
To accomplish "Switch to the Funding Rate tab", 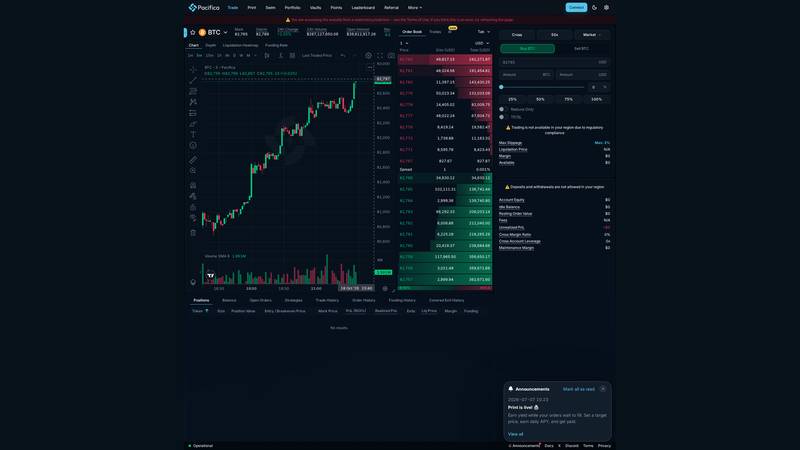I will pos(277,45).
